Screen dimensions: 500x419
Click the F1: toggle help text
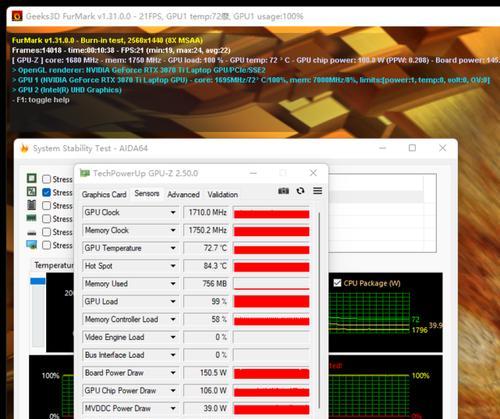coord(41,100)
